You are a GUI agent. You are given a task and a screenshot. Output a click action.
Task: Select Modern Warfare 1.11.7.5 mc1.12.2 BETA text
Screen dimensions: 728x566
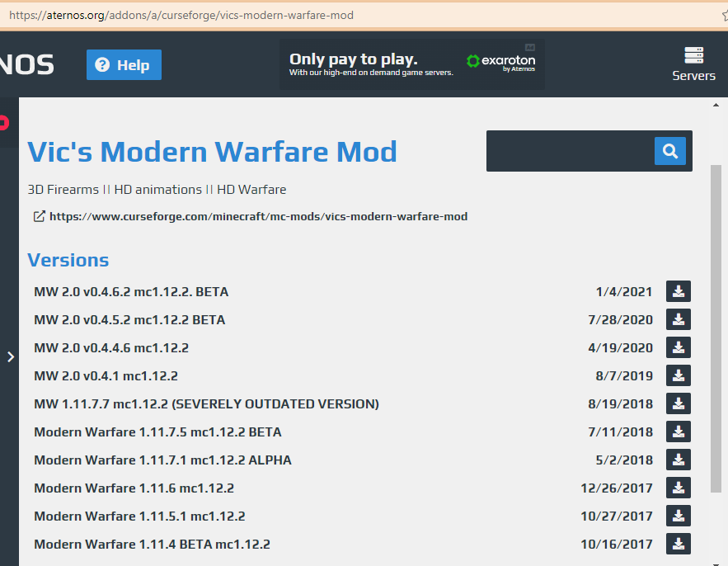(x=157, y=432)
